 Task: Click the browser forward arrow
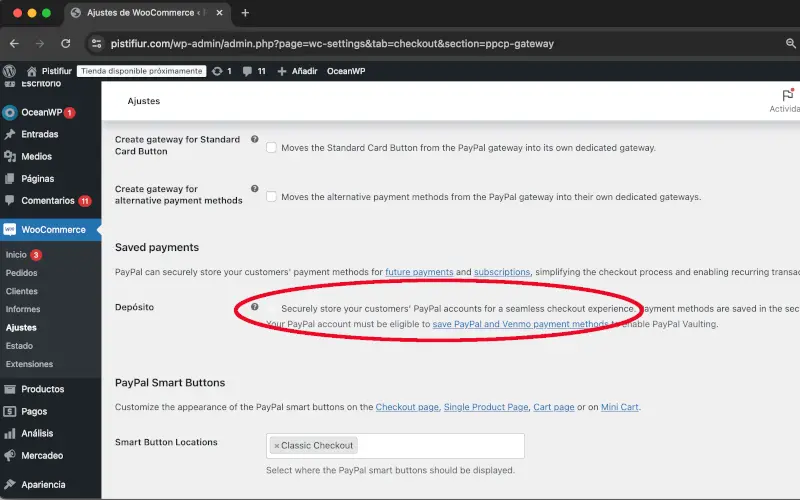(40, 44)
